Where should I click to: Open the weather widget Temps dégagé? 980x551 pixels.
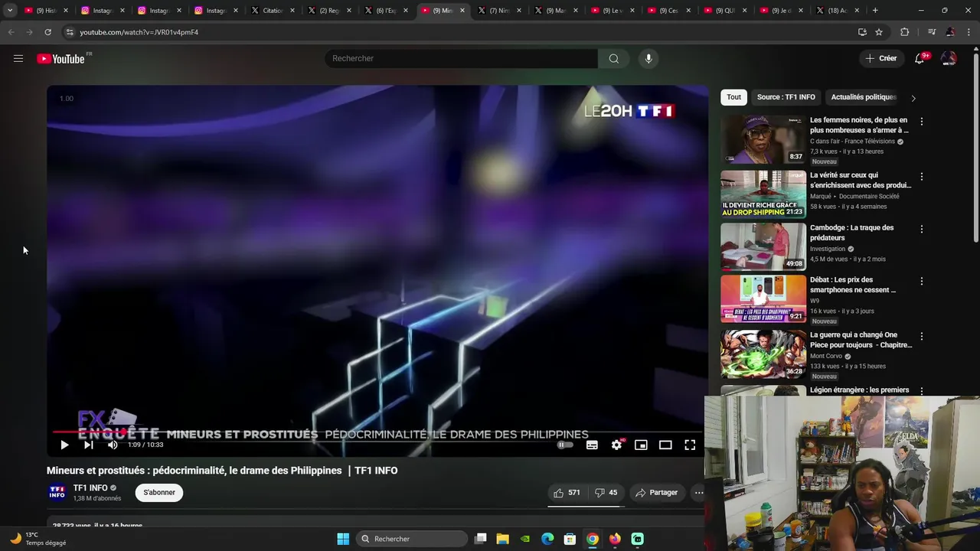38,539
